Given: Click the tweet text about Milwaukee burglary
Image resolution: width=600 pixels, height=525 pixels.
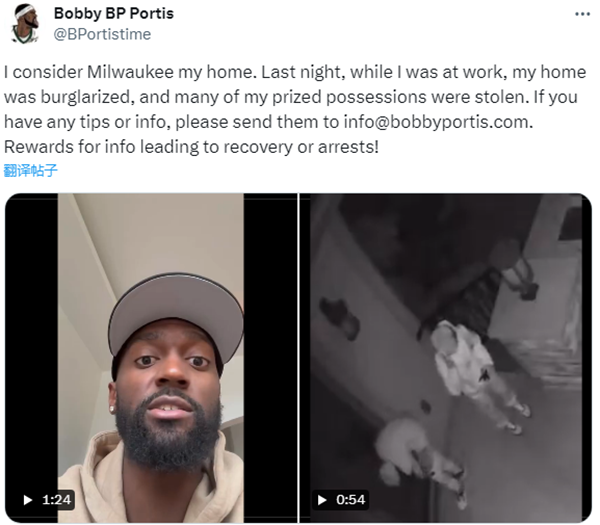Looking at the screenshot, I should click(x=295, y=109).
